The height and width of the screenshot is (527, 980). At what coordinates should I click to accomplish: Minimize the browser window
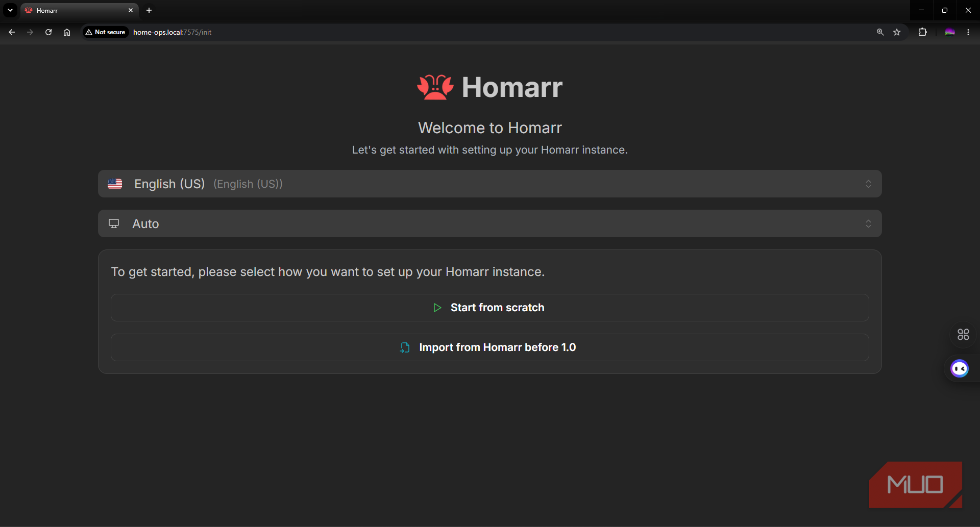(921, 10)
